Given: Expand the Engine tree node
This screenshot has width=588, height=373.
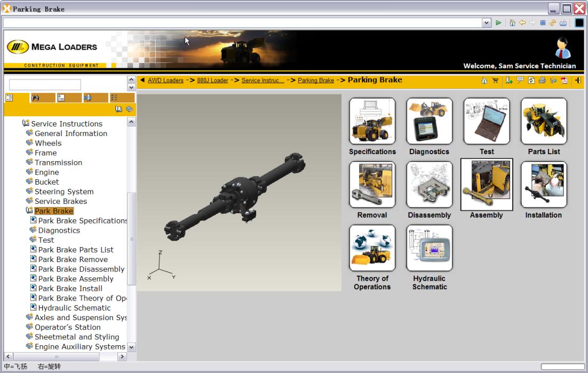Looking at the screenshot, I should pyautogui.click(x=29, y=172).
